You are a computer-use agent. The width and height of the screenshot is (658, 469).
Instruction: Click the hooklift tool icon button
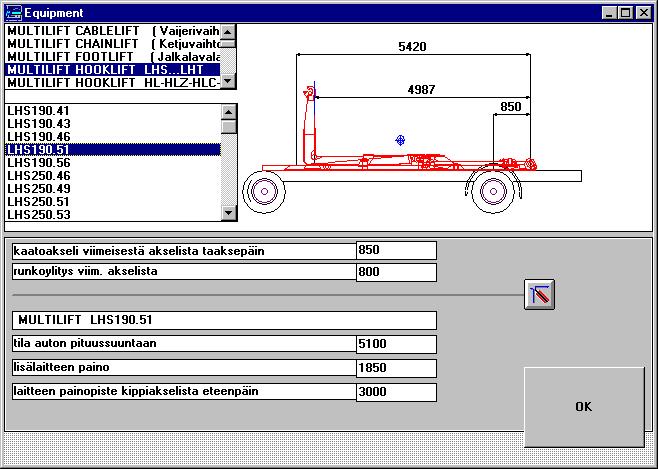[539, 294]
